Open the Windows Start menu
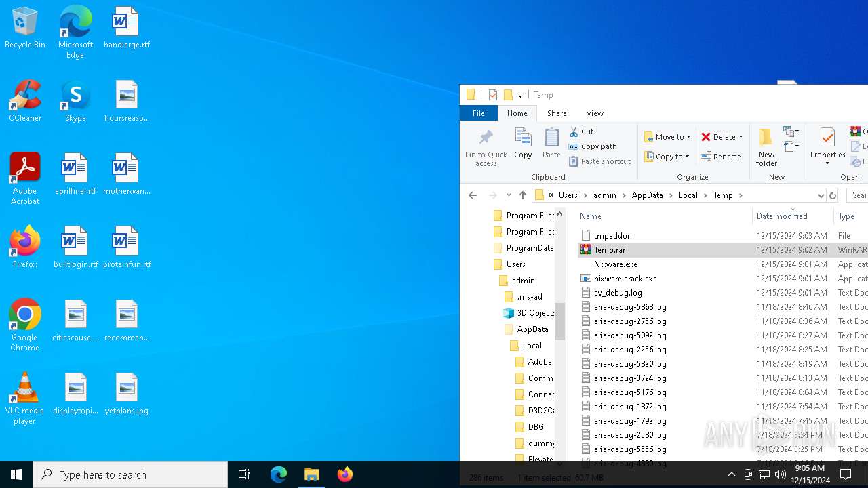Viewport: 868px width, 488px height. [16, 474]
